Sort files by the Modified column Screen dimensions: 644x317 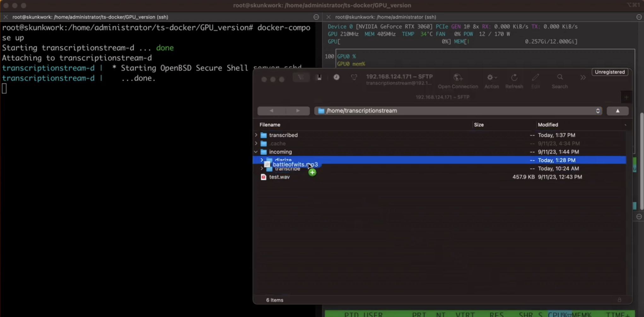click(548, 125)
